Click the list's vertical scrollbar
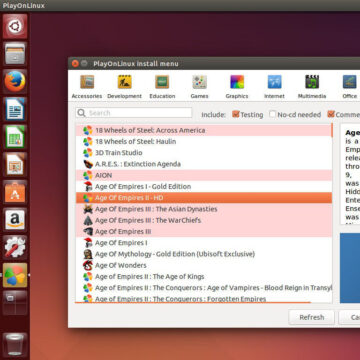 coord(332,130)
